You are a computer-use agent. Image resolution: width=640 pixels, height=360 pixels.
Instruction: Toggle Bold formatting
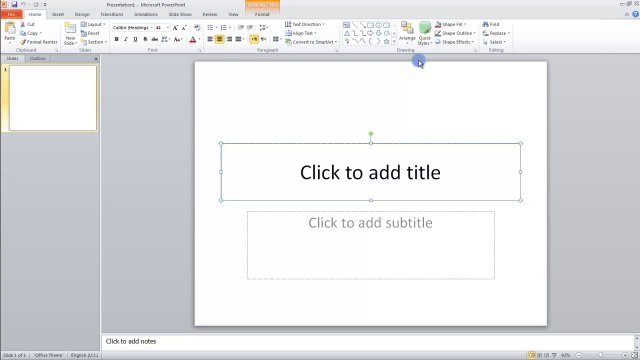(116, 39)
